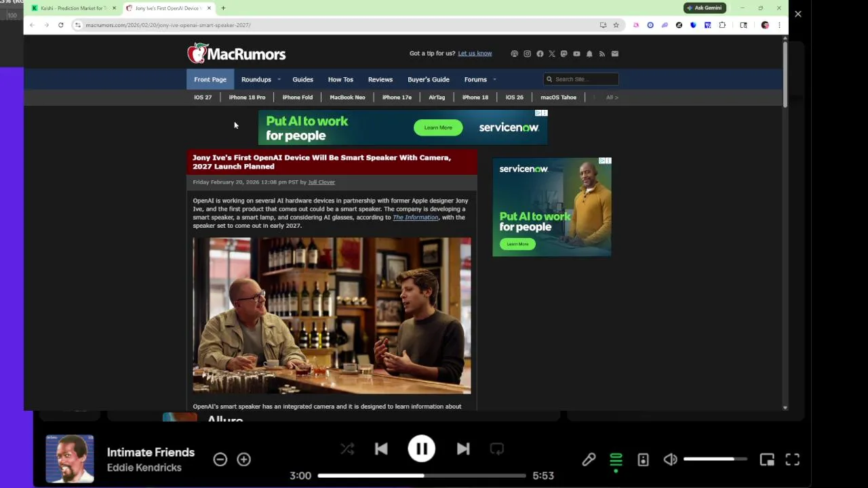This screenshot has height=488, width=868.
Task: Open the Buyer's Guide menu item
Action: (x=429, y=79)
